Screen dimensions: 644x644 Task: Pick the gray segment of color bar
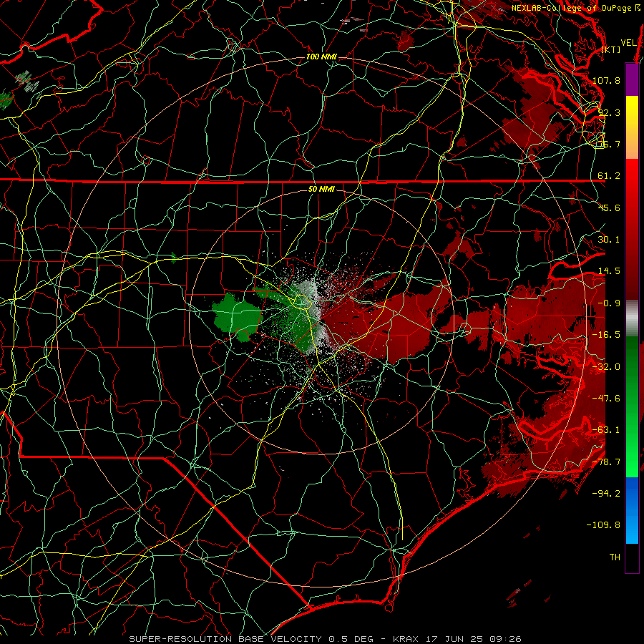coord(632,317)
